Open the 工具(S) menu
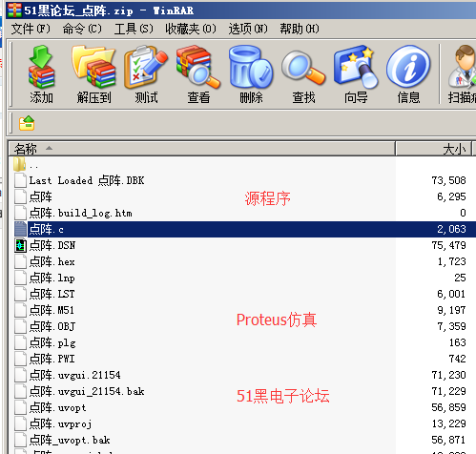 pos(134,29)
